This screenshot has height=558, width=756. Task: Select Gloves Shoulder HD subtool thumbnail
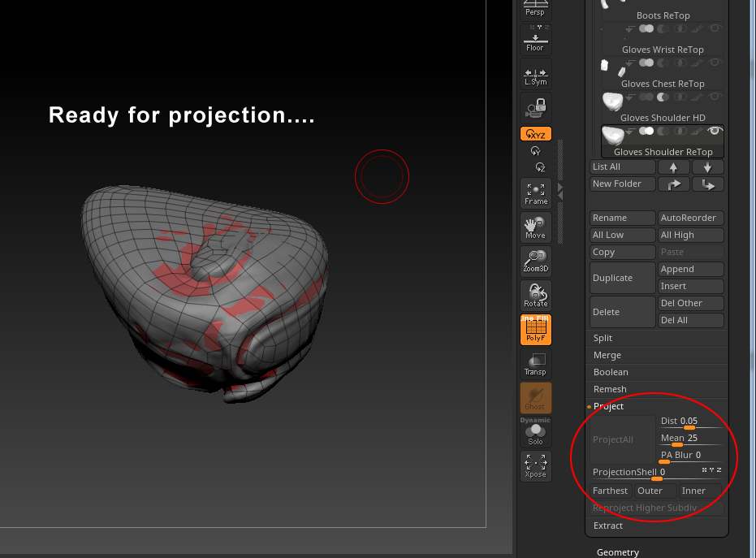pos(613,102)
